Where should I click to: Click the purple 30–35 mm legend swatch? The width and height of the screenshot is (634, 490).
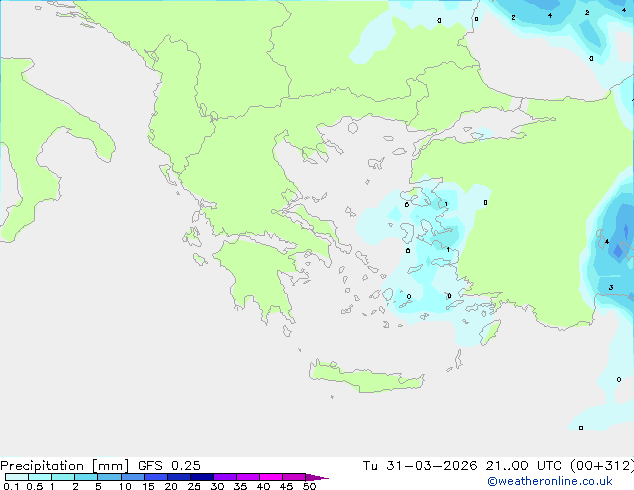point(225,477)
